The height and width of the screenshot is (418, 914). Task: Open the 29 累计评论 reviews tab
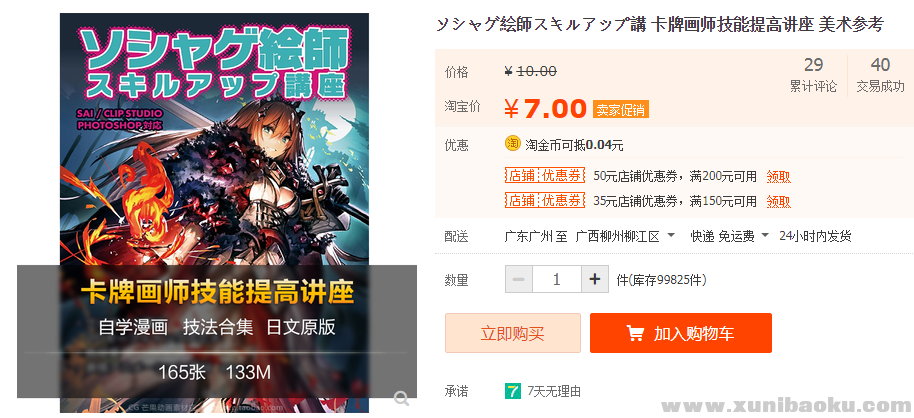(x=813, y=75)
